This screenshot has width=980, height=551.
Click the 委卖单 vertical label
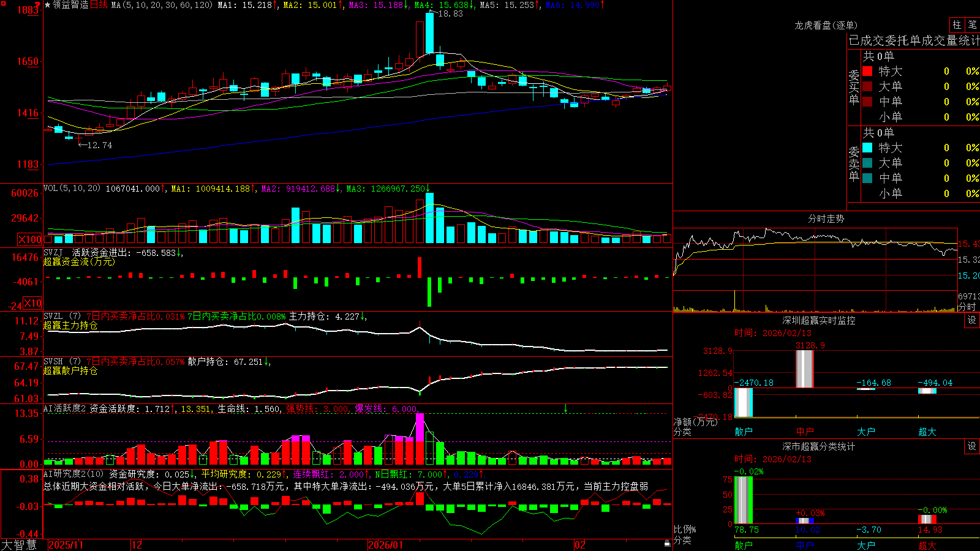click(854, 164)
